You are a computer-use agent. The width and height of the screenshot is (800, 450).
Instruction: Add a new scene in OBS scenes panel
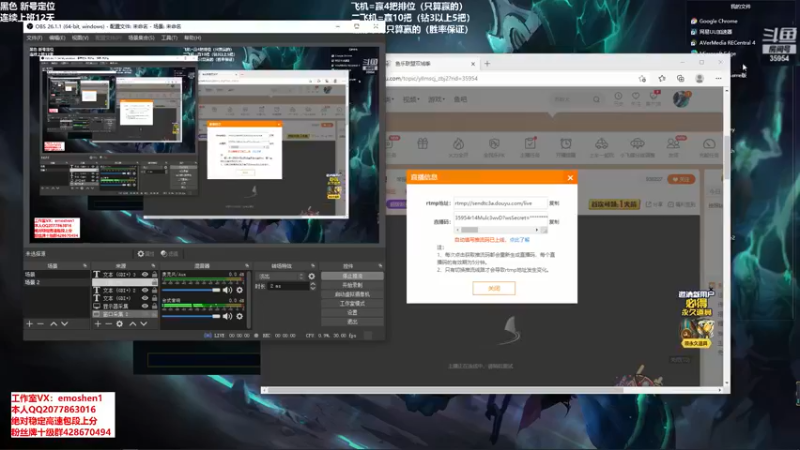pyautogui.click(x=30, y=324)
